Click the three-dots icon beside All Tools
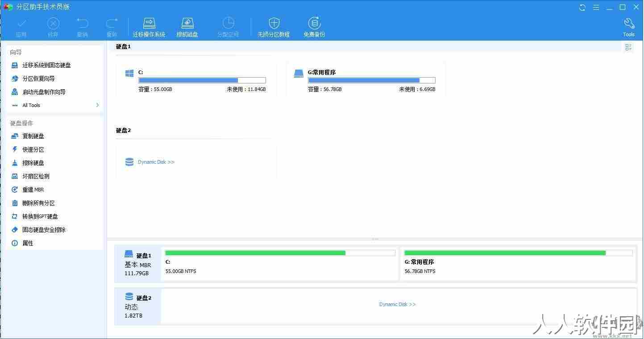This screenshot has width=644, height=339. 15,105
